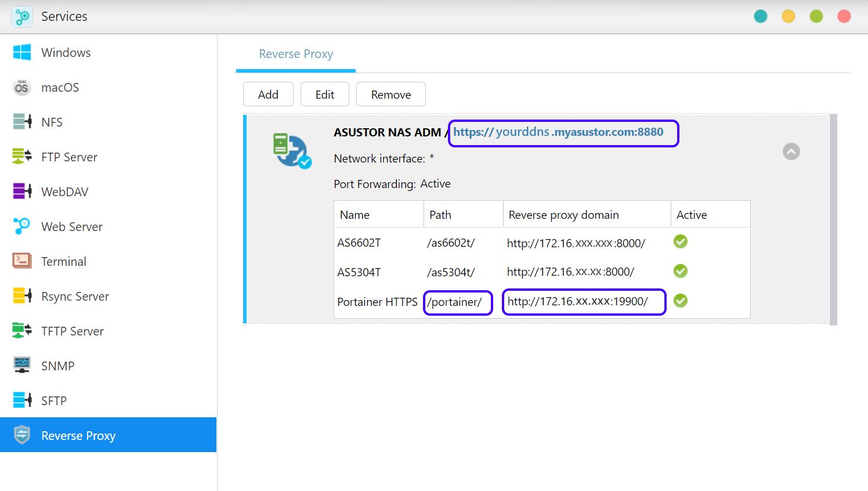Switch to the Reverse Proxy tab
868x491 pixels.
296,54
